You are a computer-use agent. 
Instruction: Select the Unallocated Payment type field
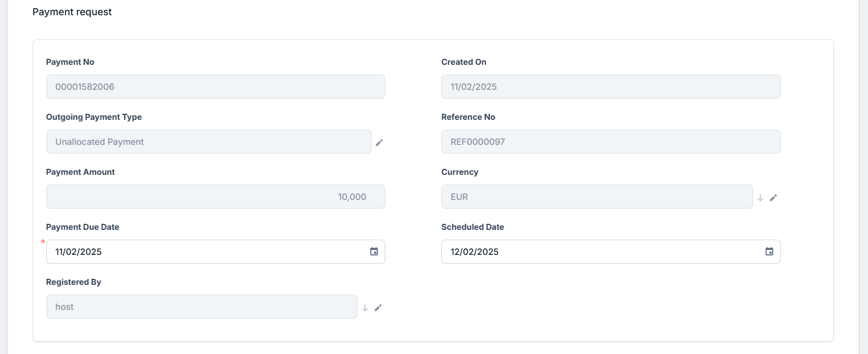click(x=208, y=142)
